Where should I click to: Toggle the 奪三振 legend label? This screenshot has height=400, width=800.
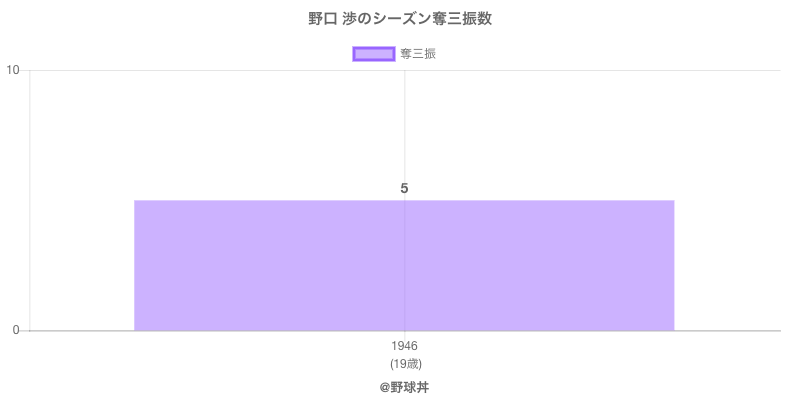[x=417, y=54]
